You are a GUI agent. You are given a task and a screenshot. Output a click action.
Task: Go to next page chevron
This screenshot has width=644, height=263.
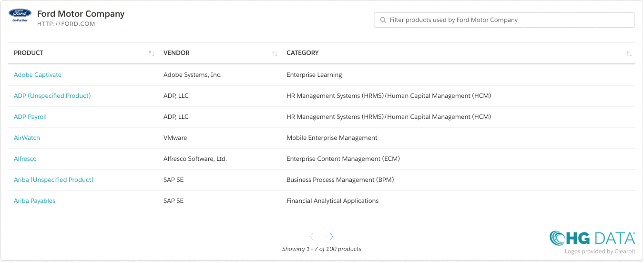click(x=331, y=236)
